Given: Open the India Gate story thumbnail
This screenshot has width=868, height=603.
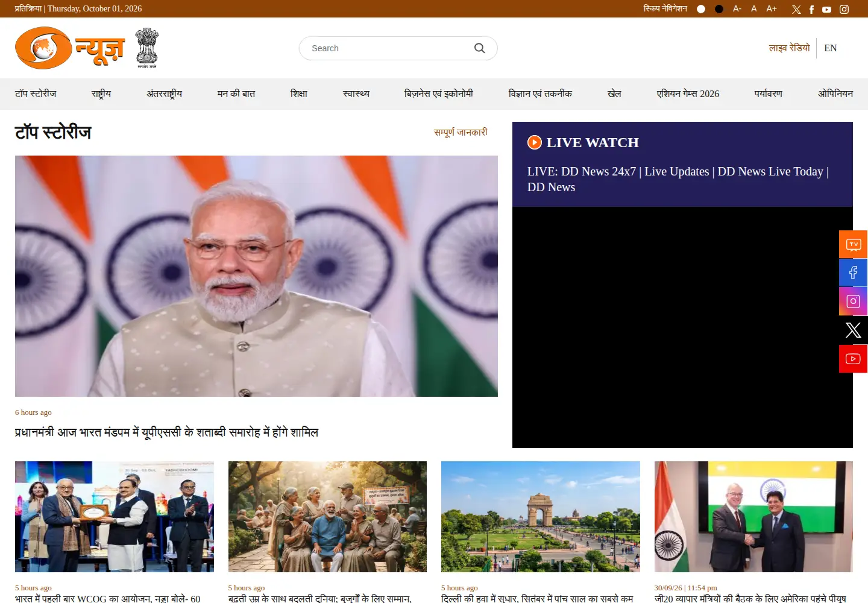Looking at the screenshot, I should point(541,517).
